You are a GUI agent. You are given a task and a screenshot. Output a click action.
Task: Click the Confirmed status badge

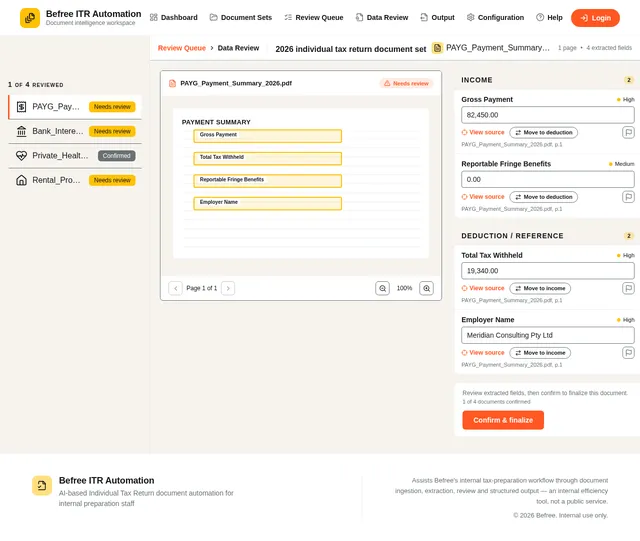pyautogui.click(x=116, y=156)
